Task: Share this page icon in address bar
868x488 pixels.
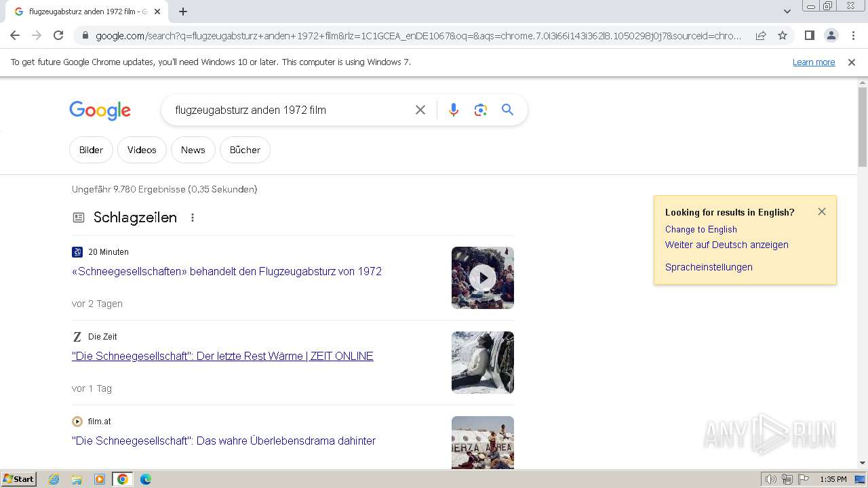Action: click(761, 35)
